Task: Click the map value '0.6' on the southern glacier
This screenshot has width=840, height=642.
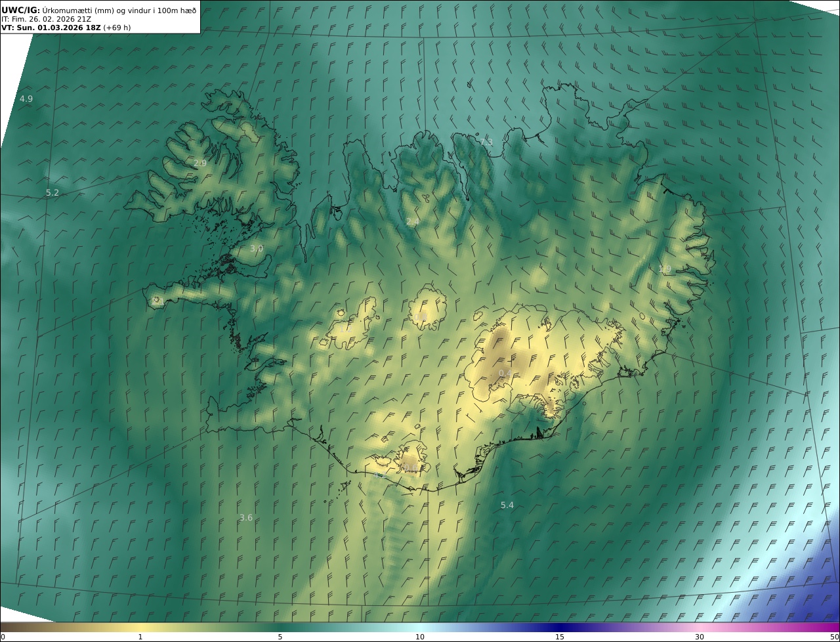Action: click(410, 467)
